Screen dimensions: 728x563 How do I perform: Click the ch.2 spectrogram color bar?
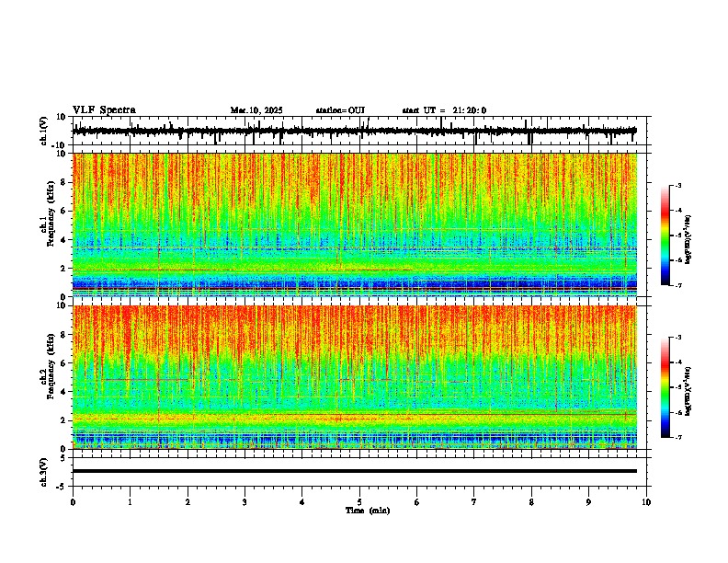[x=665, y=387]
